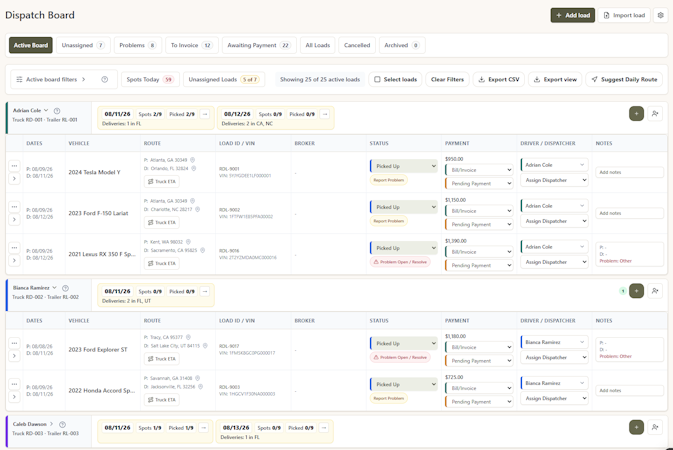This screenshot has width=673, height=450.
Task: Open Bill/Invoice dropdown for the Ford F-150 row
Action: (479, 211)
